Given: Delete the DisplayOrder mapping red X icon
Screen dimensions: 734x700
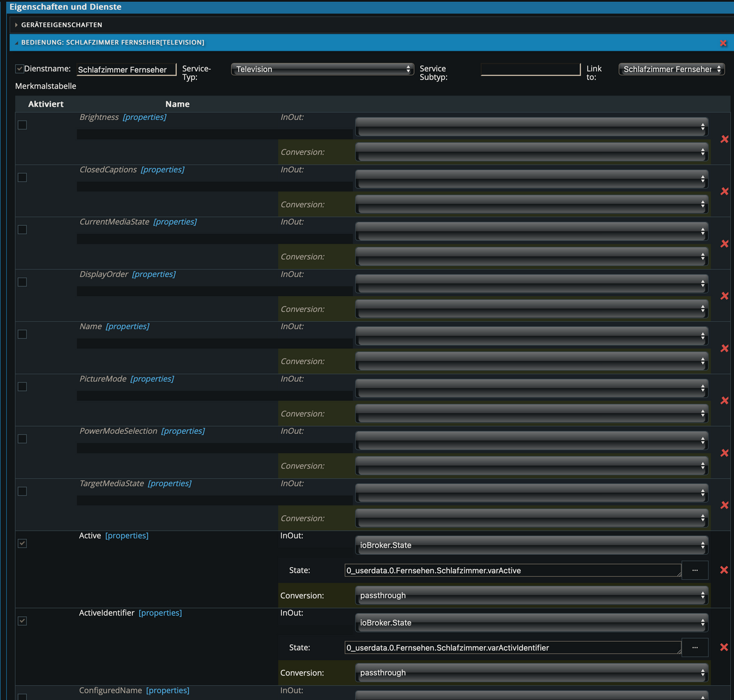Looking at the screenshot, I should (724, 296).
